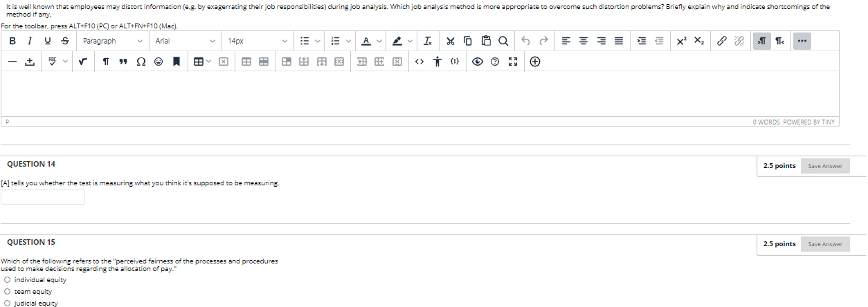Viewport: 868px width, 307px height.
Task: Toggle bold formatting
Action: (13, 41)
